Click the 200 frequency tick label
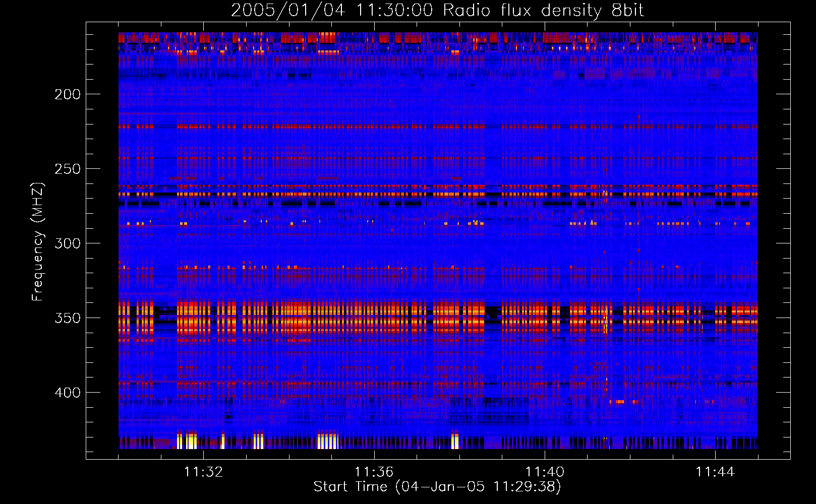The width and height of the screenshot is (816, 504). 68,94
